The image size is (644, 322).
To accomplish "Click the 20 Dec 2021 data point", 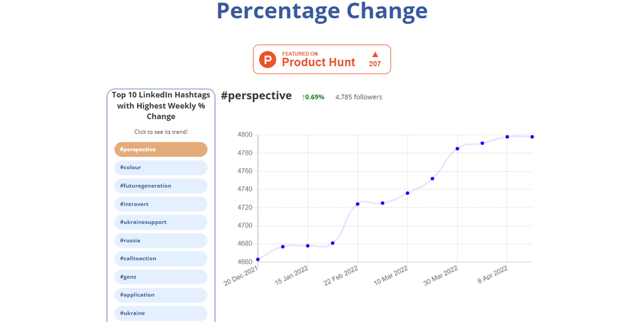I will pos(258,259).
